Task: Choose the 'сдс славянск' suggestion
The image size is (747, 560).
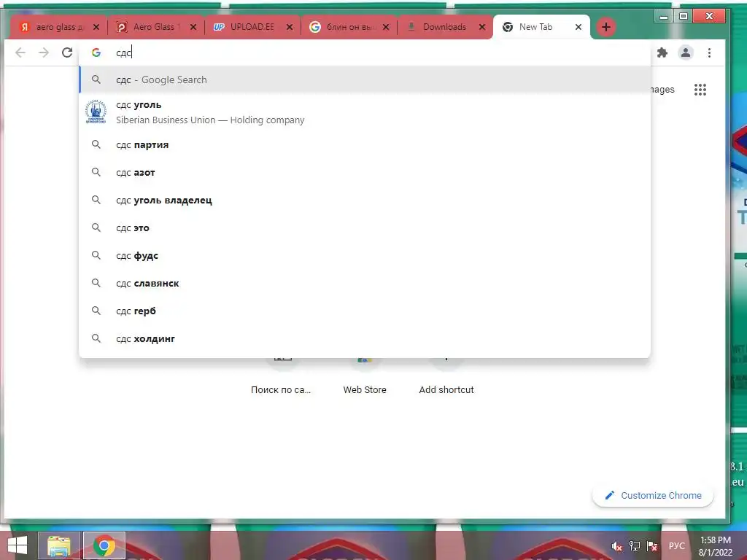Action: coord(365,284)
